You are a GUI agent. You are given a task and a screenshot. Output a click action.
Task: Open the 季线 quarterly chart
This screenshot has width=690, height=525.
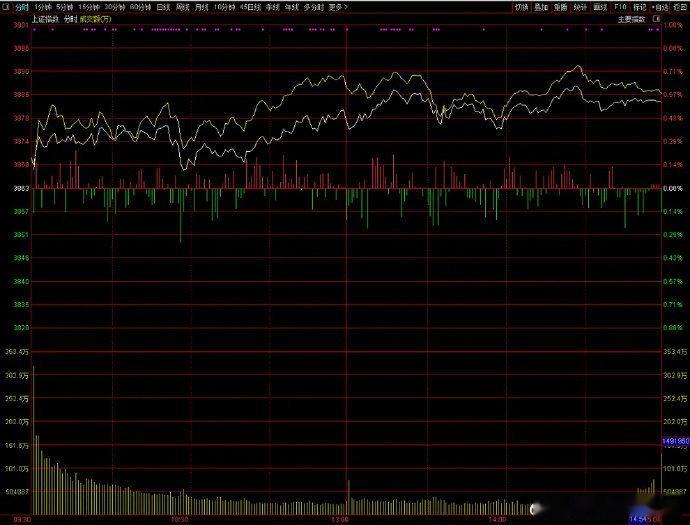click(x=273, y=7)
